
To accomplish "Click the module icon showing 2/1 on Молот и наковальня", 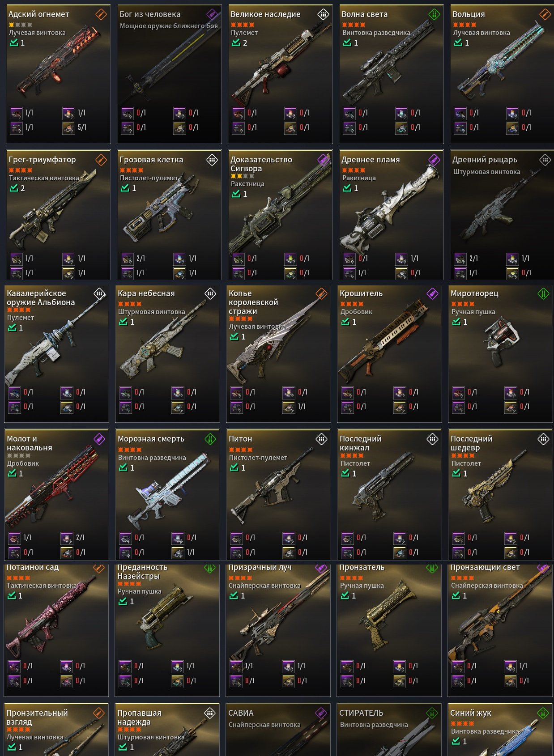I will point(67,538).
